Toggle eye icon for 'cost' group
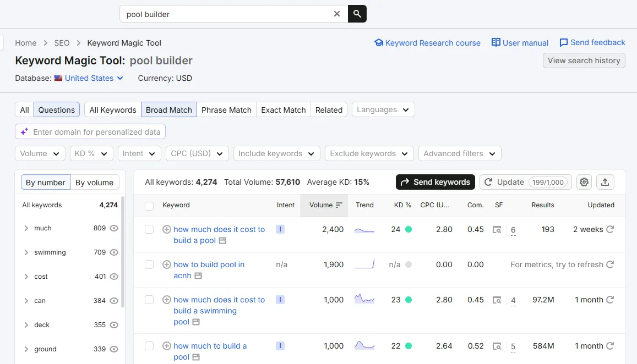The image size is (637, 364). pyautogui.click(x=114, y=277)
